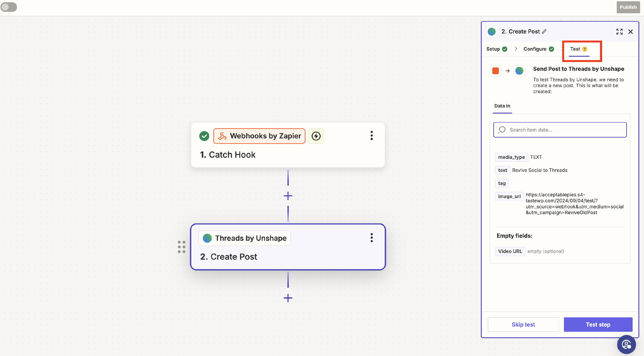Select the 1. Catch Hook step title

point(228,155)
